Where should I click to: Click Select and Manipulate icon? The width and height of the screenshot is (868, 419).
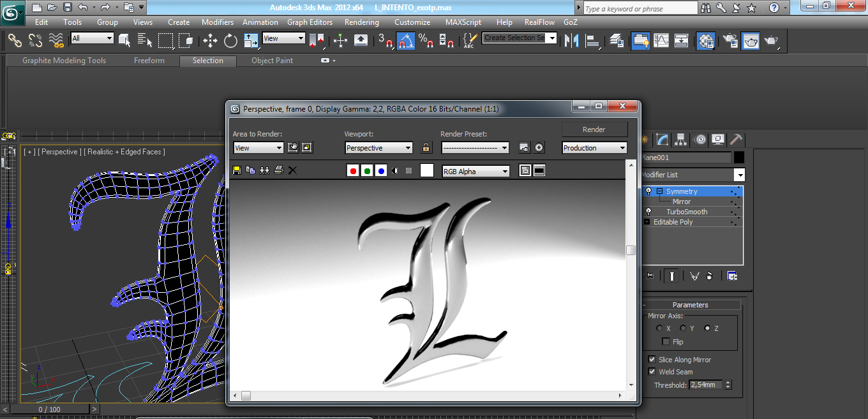[x=341, y=40]
